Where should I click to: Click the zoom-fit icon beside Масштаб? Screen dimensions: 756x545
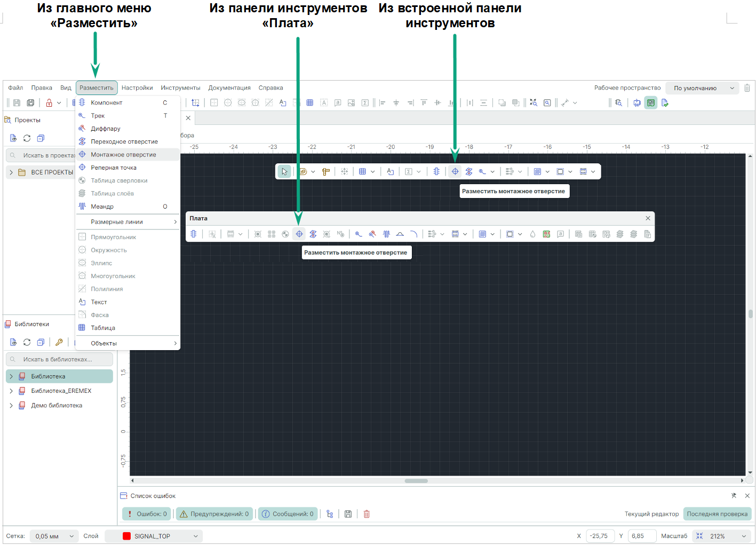(x=699, y=536)
